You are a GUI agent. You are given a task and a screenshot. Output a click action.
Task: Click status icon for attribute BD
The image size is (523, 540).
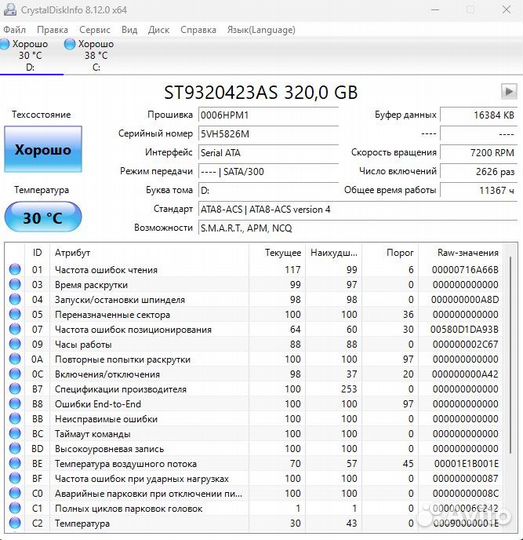coord(15,448)
